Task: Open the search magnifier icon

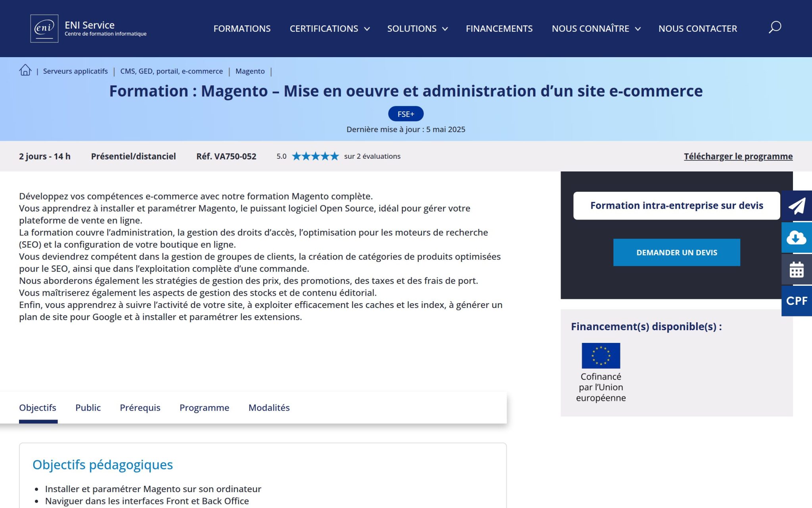Action: point(775,27)
